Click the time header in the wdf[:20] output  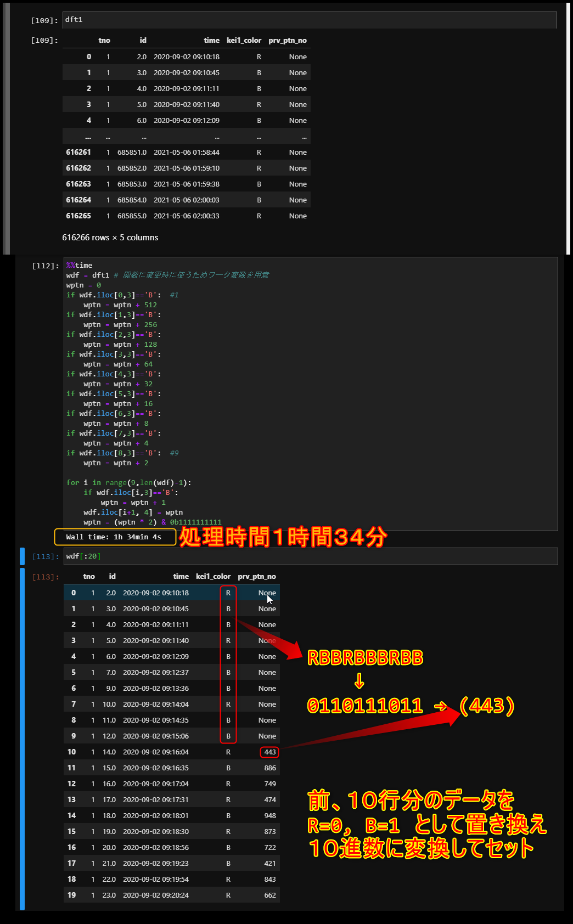point(181,577)
